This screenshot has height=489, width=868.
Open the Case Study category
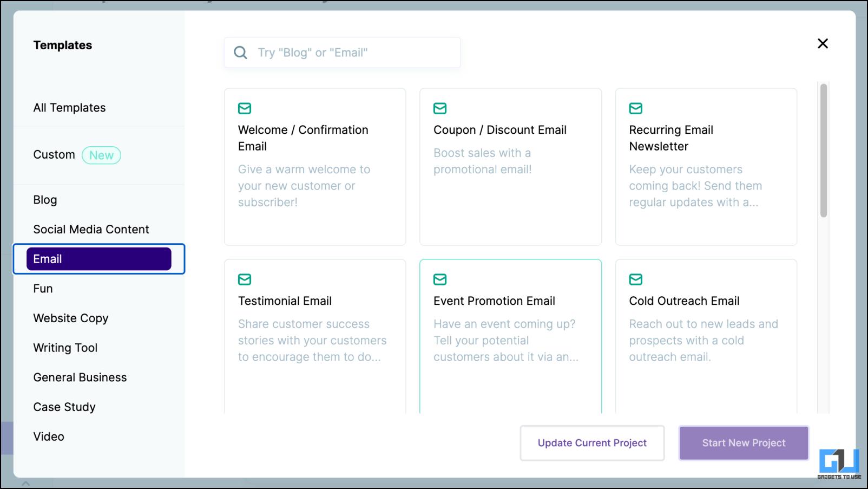(64, 407)
